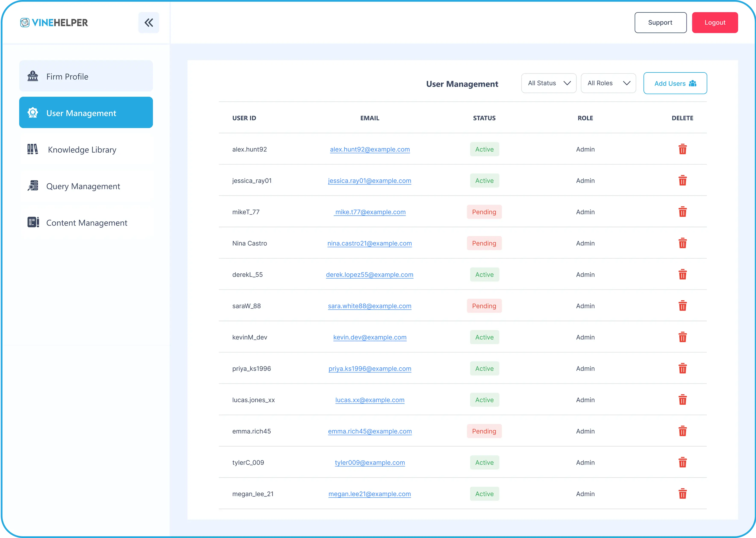Open email link tyler009@example.com
This screenshot has width=756, height=538.
coord(370,462)
